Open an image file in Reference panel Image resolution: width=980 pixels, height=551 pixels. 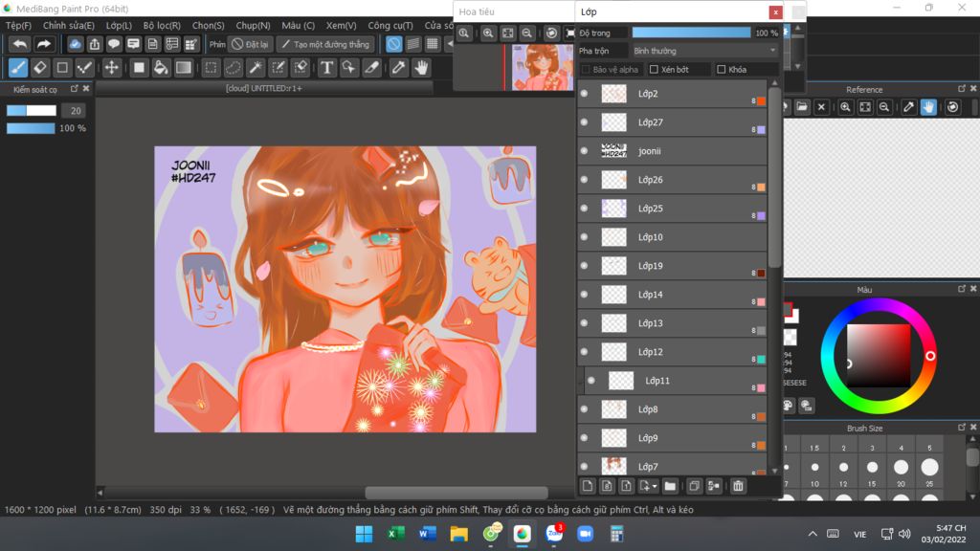[x=802, y=107]
